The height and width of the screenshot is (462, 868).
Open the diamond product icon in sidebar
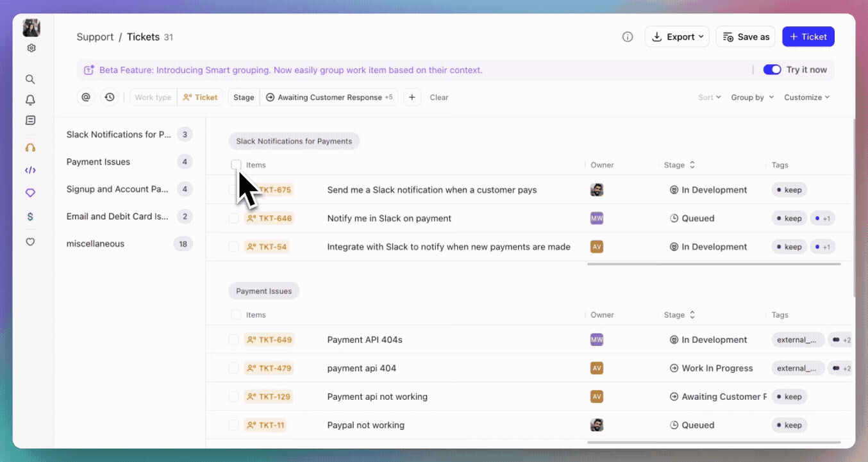click(30, 193)
